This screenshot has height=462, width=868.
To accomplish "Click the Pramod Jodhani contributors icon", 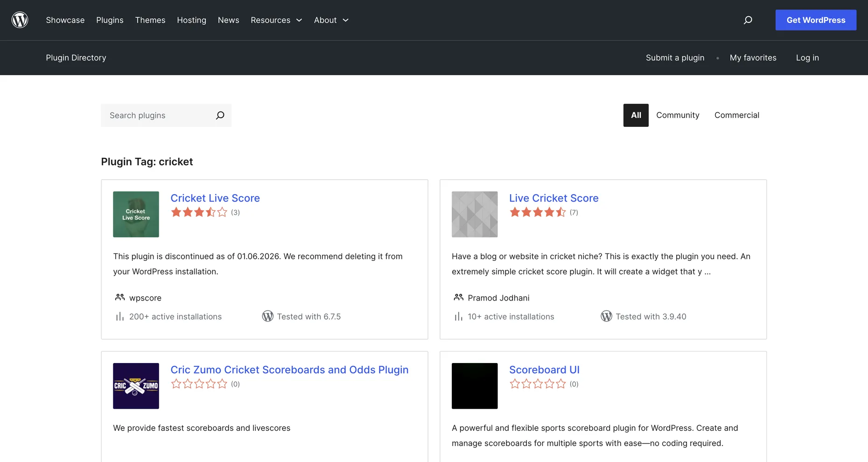I will [x=459, y=297].
